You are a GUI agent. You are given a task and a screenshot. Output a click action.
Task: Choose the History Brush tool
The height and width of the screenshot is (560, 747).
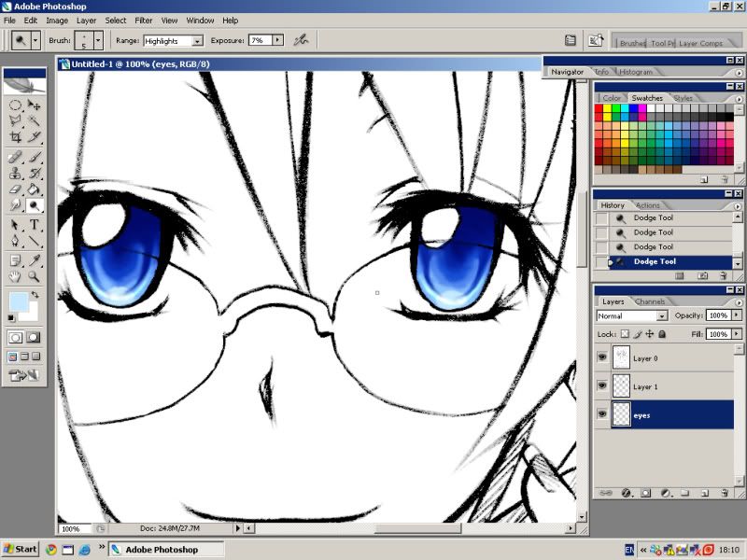coord(34,173)
